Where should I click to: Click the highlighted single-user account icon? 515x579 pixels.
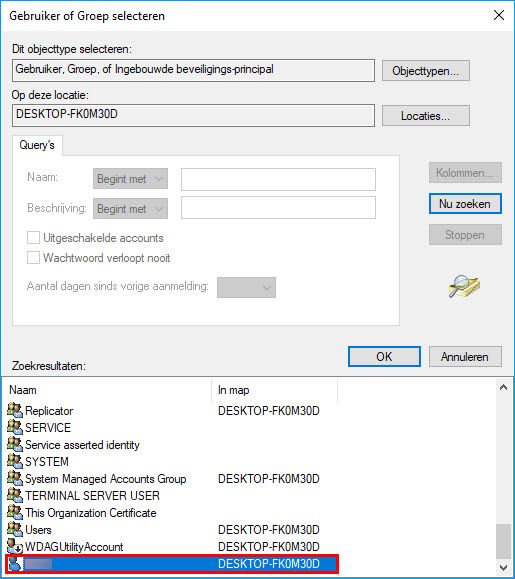click(x=15, y=563)
